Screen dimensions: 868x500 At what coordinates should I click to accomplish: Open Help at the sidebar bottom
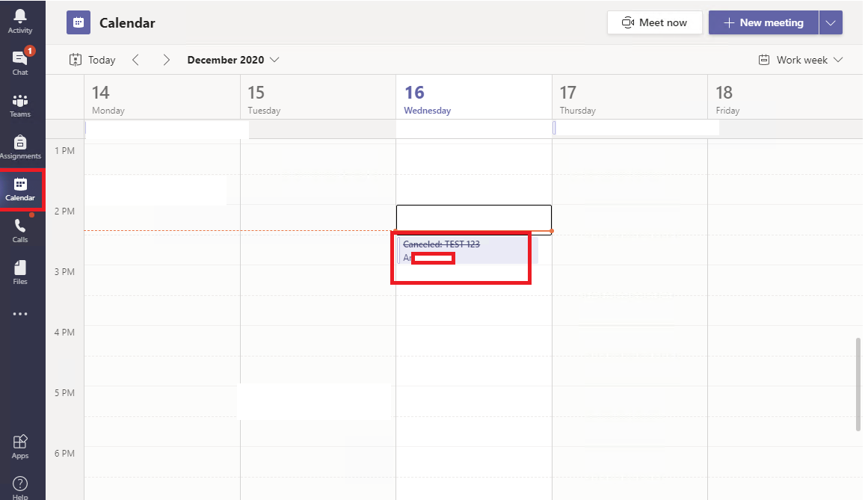(20, 488)
